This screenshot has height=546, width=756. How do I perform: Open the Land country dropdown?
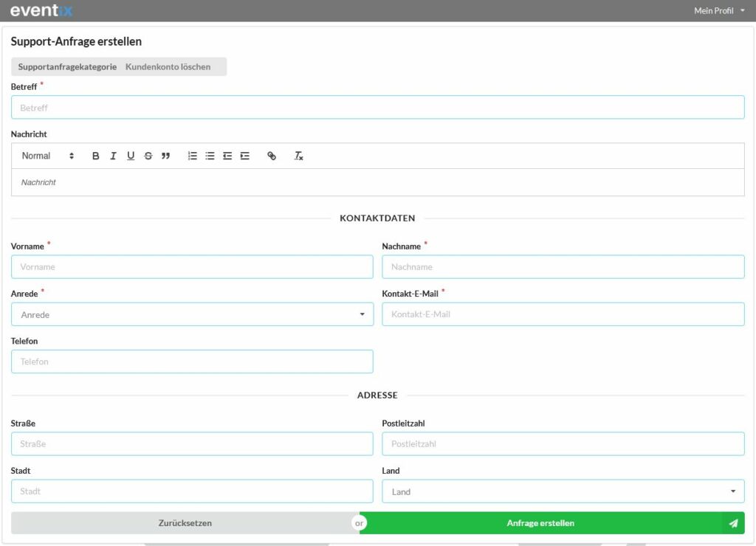coord(563,491)
